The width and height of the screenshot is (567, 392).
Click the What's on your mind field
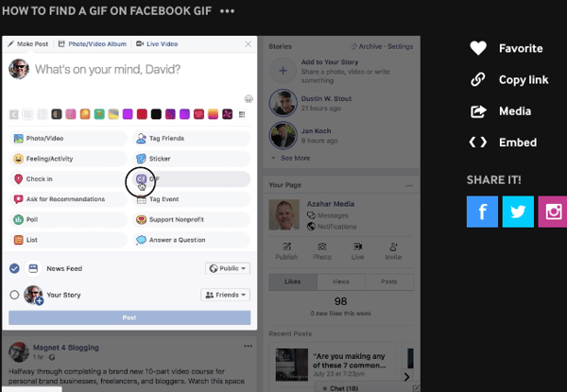tap(108, 69)
